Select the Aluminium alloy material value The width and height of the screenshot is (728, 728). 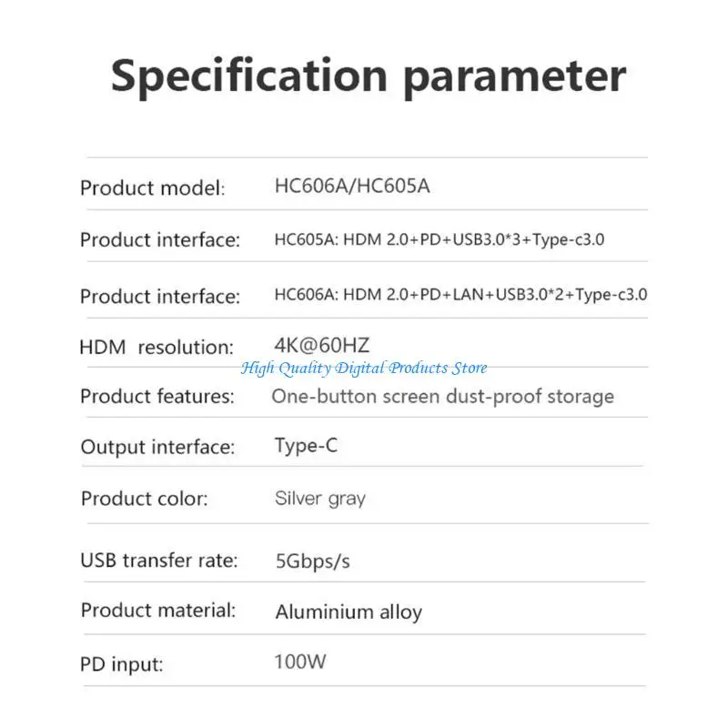[349, 612]
